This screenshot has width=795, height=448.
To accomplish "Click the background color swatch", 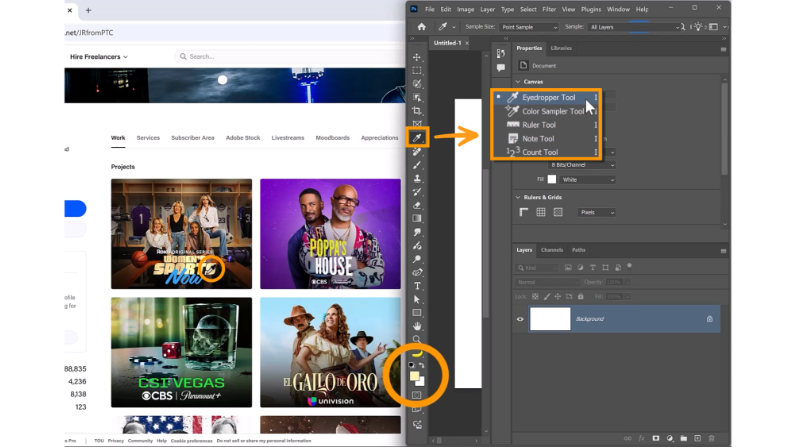I will (421, 383).
